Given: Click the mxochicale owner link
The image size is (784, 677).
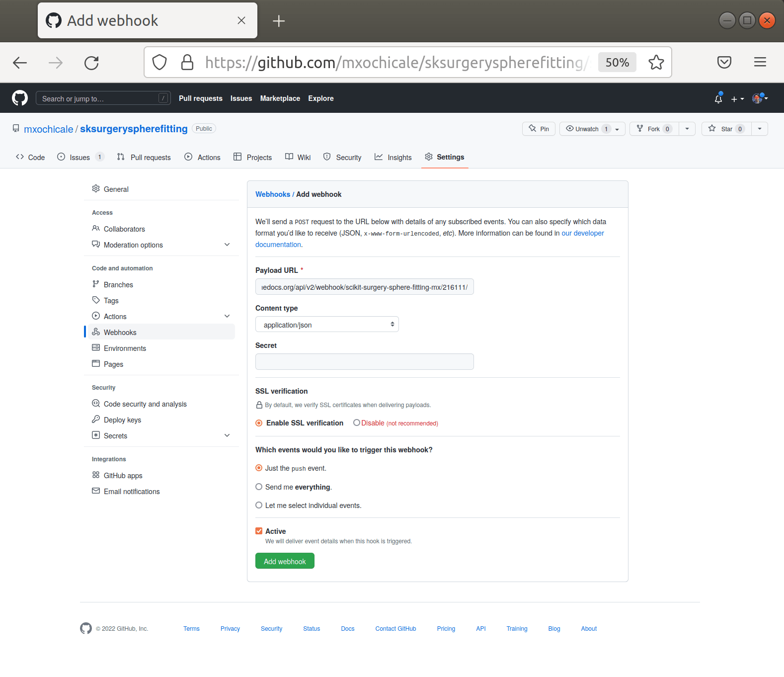Looking at the screenshot, I should pos(49,129).
